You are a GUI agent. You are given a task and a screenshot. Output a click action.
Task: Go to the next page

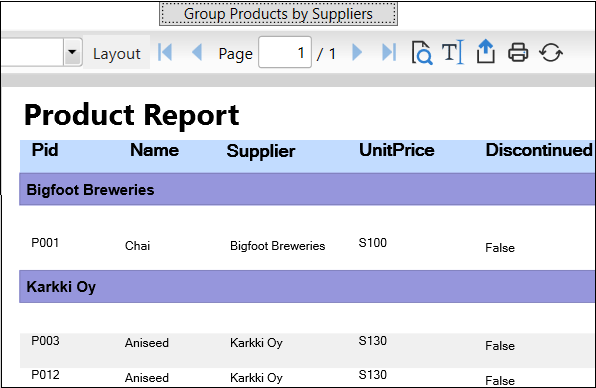click(357, 52)
